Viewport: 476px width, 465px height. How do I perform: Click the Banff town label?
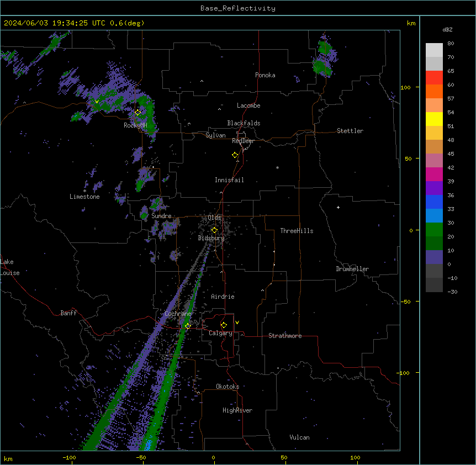pos(68,313)
